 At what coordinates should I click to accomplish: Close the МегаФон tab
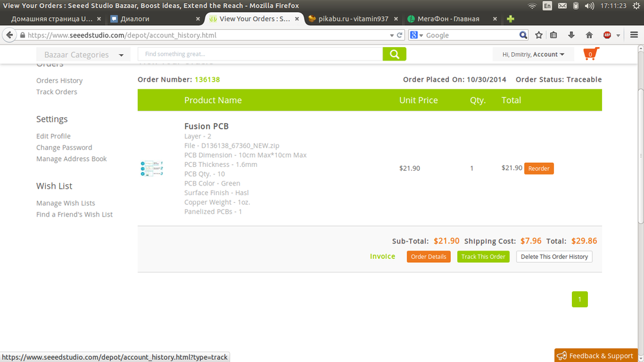[x=495, y=19]
